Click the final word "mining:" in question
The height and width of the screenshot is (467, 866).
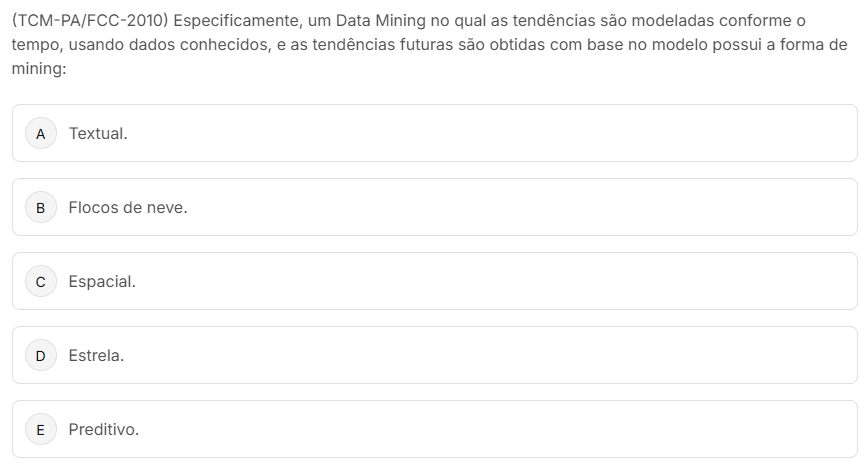coord(38,71)
